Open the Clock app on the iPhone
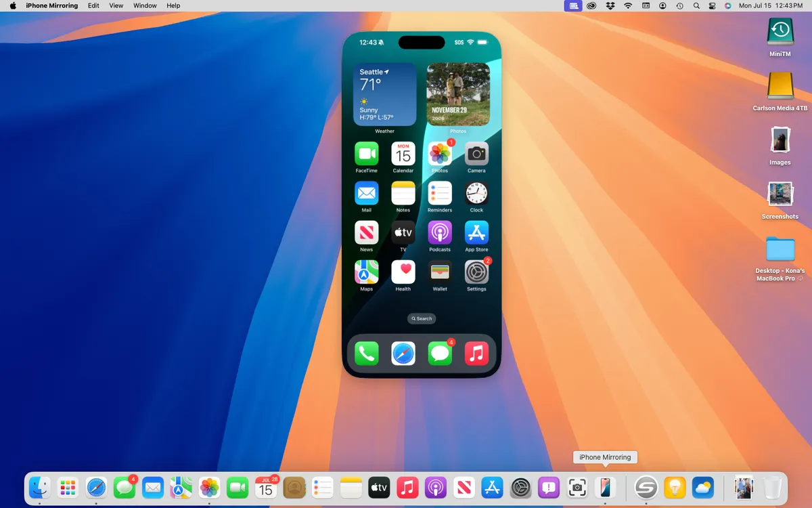812x508 pixels. pyautogui.click(x=476, y=193)
